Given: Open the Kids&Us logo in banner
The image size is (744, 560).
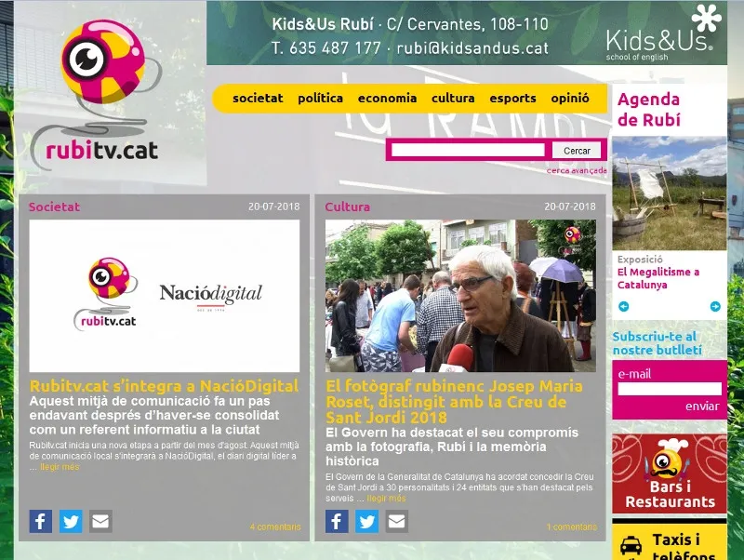Looking at the screenshot, I should [663, 33].
